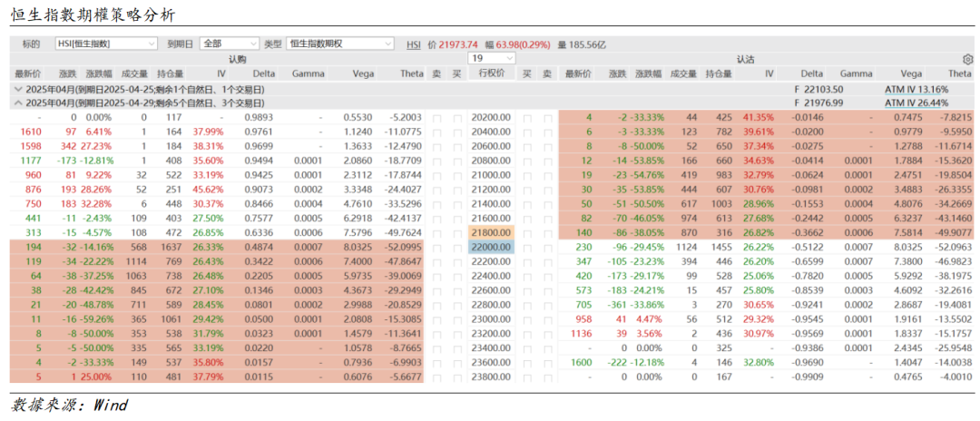Viewport: 980px width, 421px height.
Task: Click put change percent -54.76%
Action: [x=648, y=175]
